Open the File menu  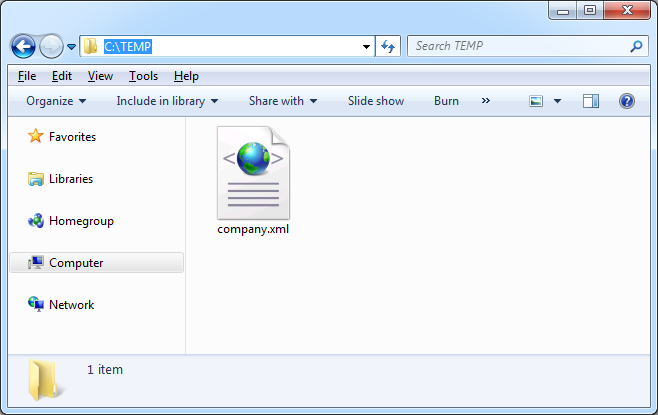[x=27, y=76]
